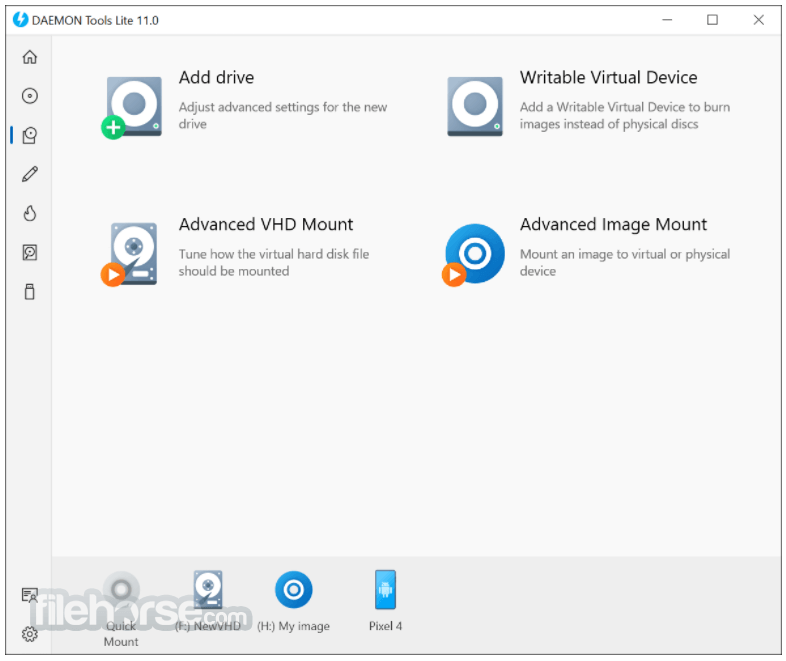The image size is (786, 661).
Task: Click the Writable Virtual Device drive icon
Action: coord(475,106)
